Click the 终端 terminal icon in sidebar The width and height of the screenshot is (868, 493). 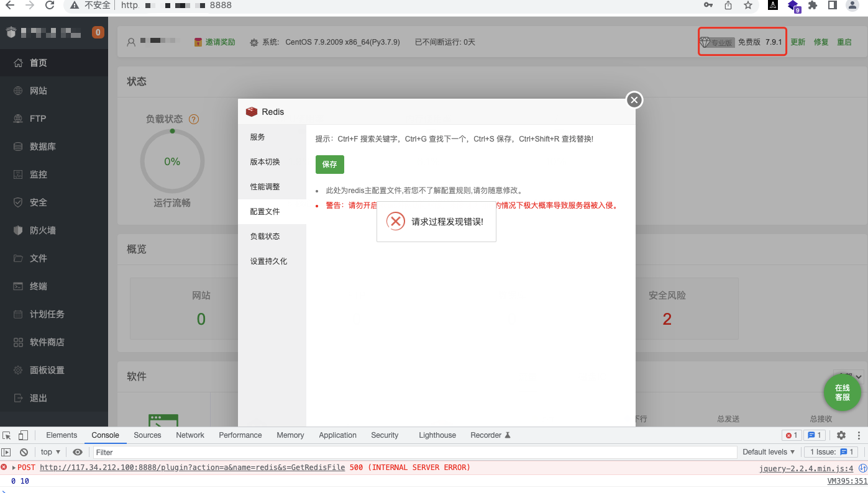pyautogui.click(x=18, y=286)
